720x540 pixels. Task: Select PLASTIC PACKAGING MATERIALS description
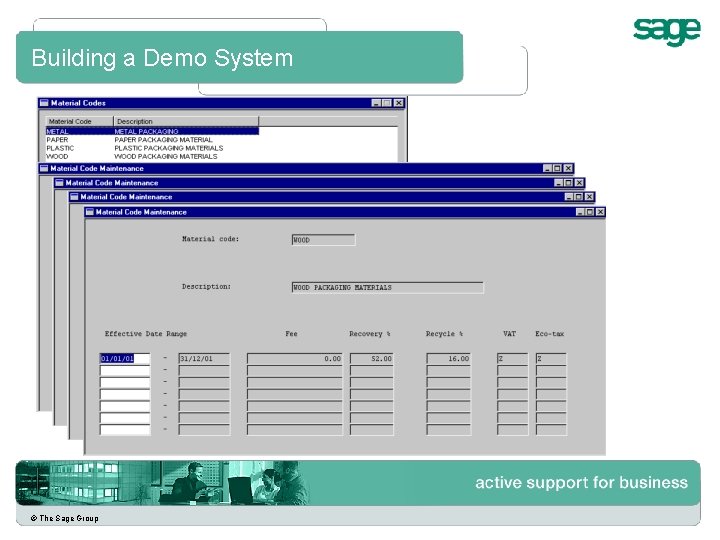pyautogui.click(x=169, y=148)
